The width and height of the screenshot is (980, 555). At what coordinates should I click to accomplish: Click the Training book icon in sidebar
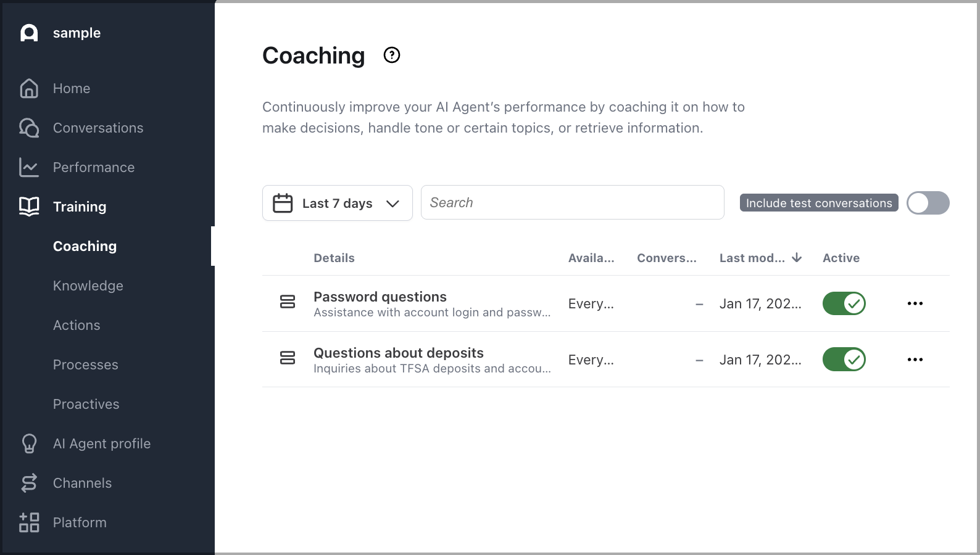pos(28,207)
